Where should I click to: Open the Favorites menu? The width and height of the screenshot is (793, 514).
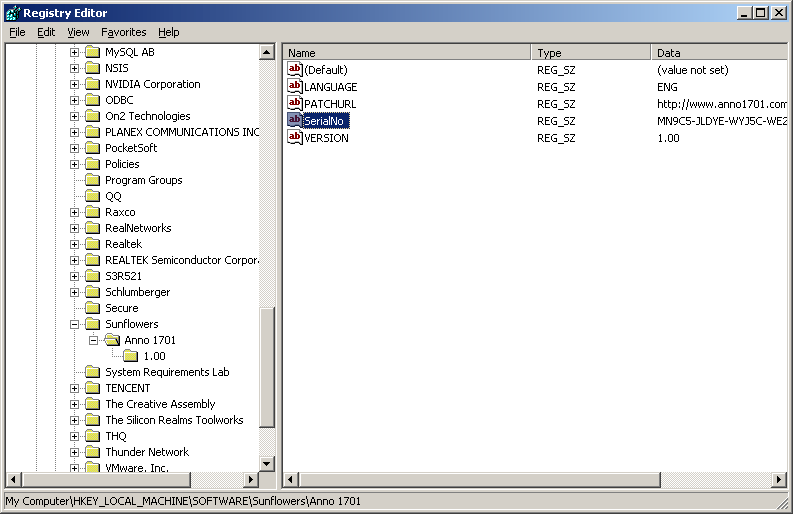[x=123, y=32]
